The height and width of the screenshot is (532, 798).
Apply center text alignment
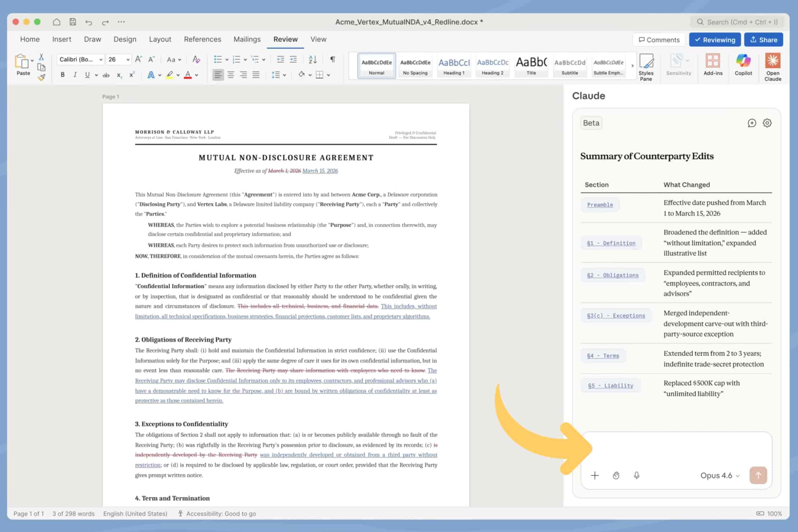pos(231,75)
